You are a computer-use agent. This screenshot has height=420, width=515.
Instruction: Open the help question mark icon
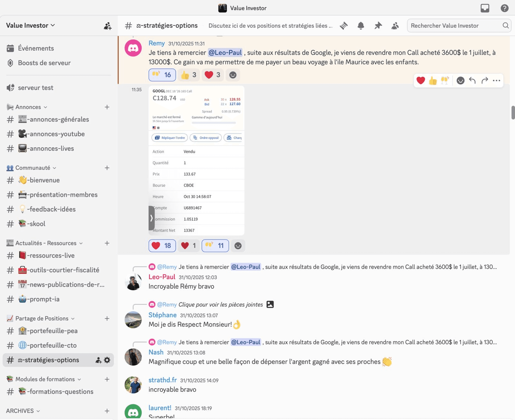coord(504,8)
